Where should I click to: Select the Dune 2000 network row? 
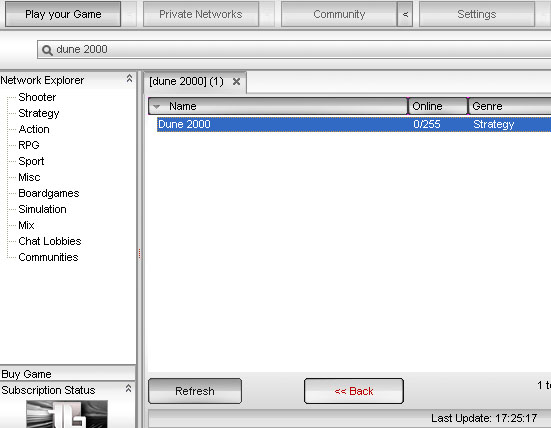pyautogui.click(x=354, y=124)
